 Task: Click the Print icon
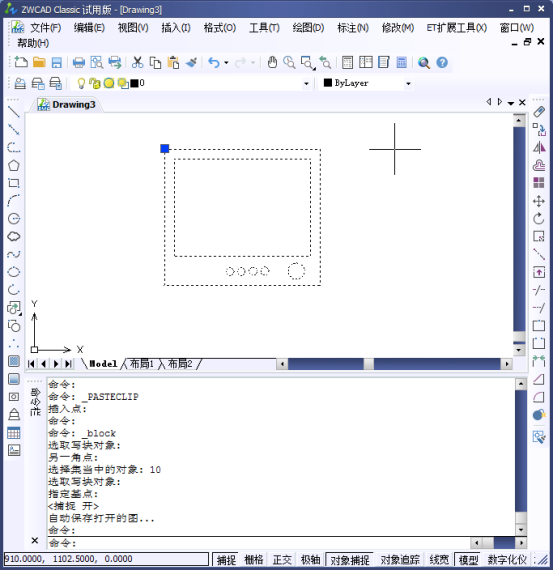[x=78, y=62]
